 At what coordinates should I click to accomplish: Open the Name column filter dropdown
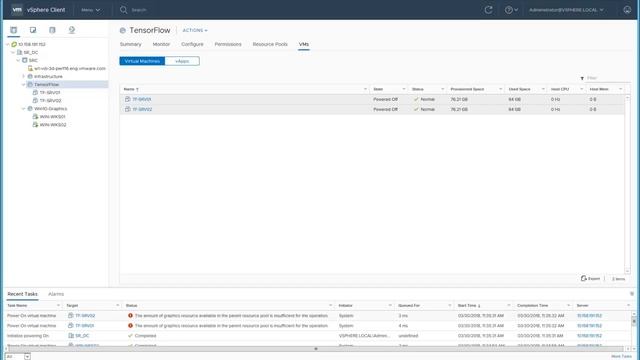pyautogui.click(x=365, y=89)
